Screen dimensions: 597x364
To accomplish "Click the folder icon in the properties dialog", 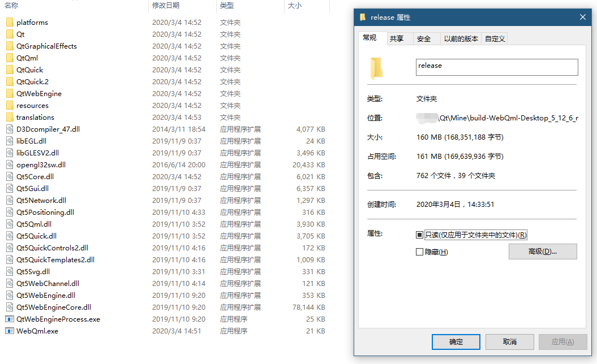I will click(377, 67).
